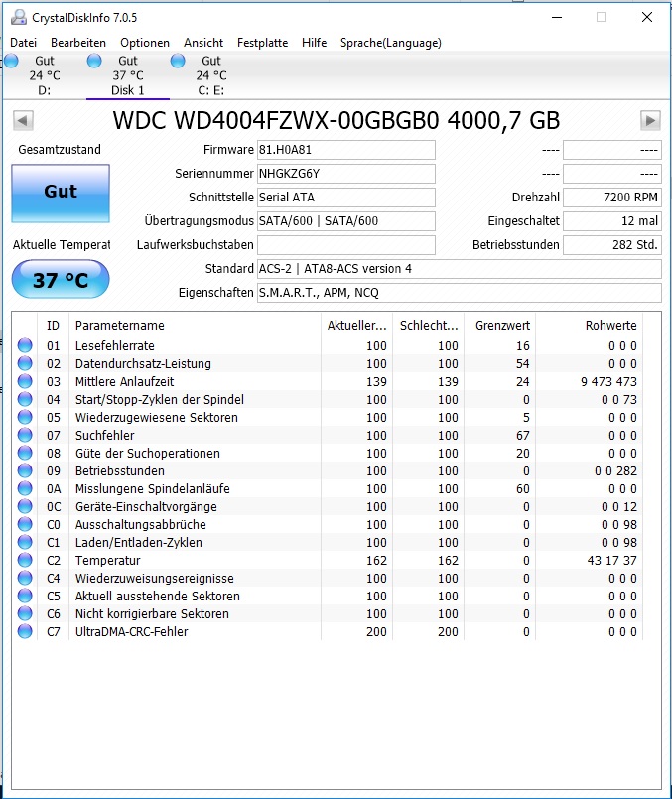Click the WDC WD4004FZWX-00GBGB0 drive title
The width and height of the screenshot is (672, 799).
(x=336, y=121)
